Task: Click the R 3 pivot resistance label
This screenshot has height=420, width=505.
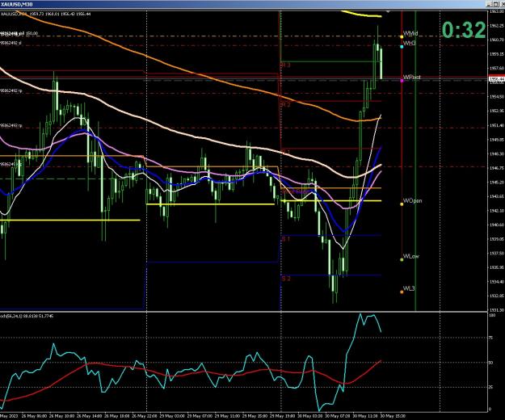Action: pyautogui.click(x=286, y=65)
